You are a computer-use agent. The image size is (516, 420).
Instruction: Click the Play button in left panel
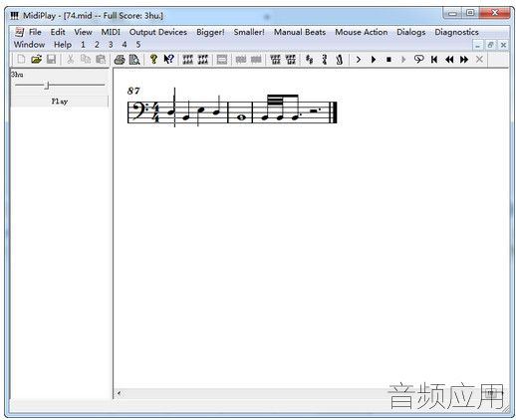click(x=60, y=102)
